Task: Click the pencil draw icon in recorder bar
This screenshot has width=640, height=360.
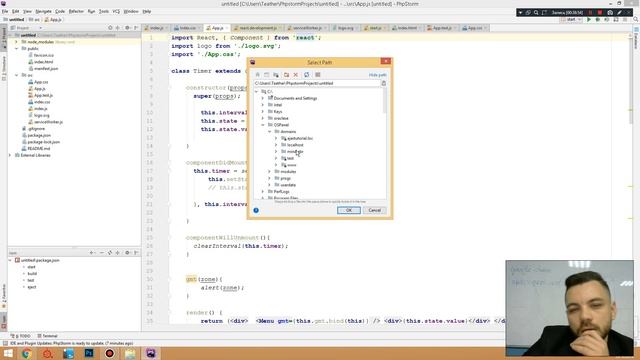Action: tap(619, 13)
